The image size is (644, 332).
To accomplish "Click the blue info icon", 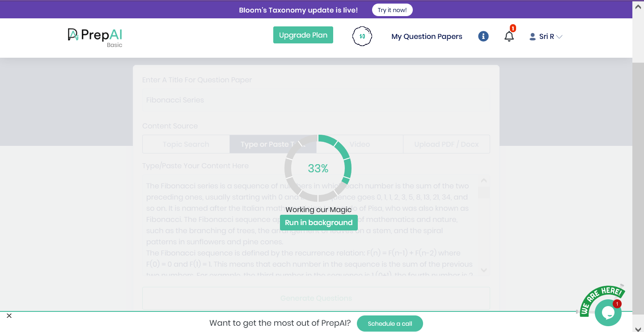I will [x=483, y=37].
